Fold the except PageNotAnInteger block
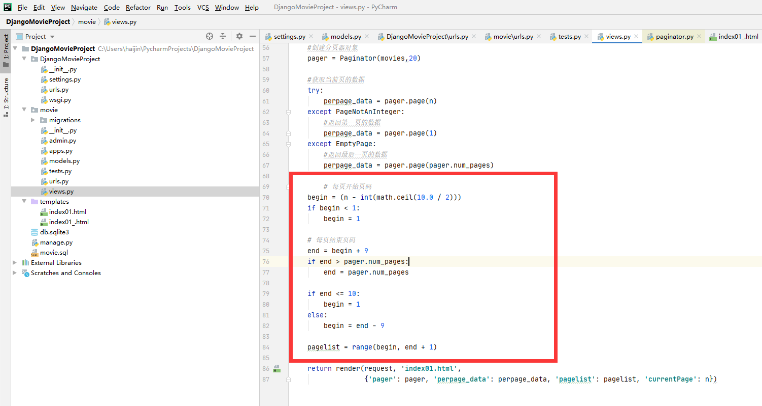This screenshot has height=406, width=762. [x=288, y=112]
